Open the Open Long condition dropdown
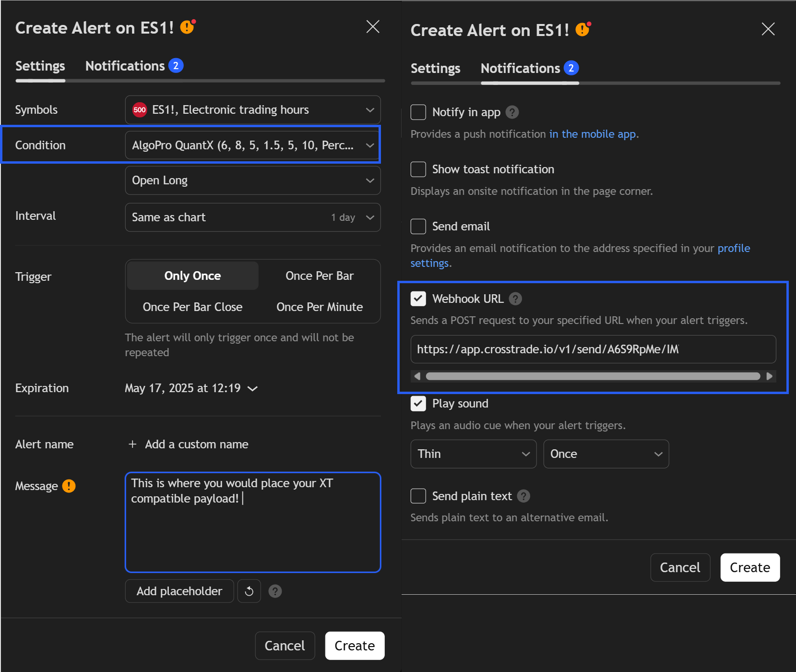The height and width of the screenshot is (672, 796). (253, 180)
